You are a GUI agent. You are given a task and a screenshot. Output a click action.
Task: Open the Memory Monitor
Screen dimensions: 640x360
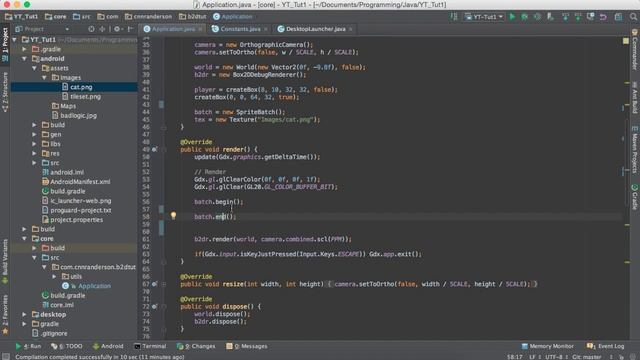pyautogui.click(x=547, y=346)
